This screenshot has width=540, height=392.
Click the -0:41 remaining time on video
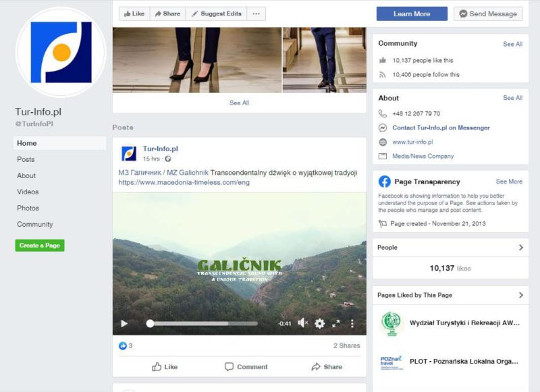(x=285, y=323)
